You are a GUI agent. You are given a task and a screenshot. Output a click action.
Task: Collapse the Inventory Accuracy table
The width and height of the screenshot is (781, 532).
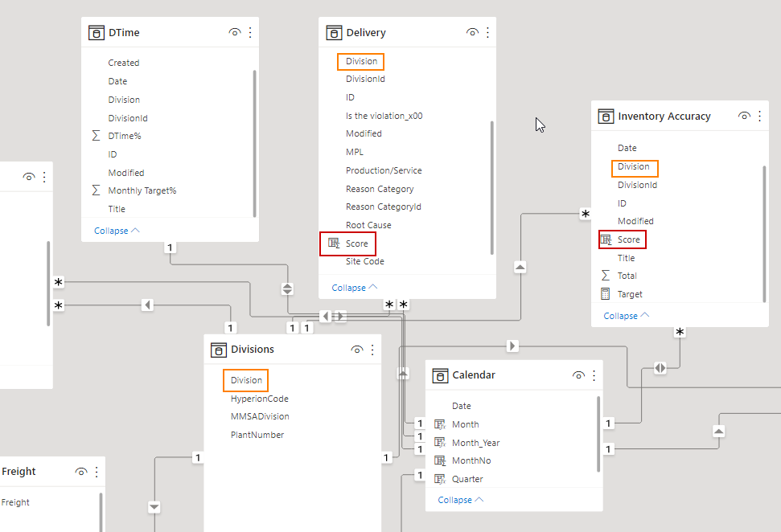[x=627, y=316]
